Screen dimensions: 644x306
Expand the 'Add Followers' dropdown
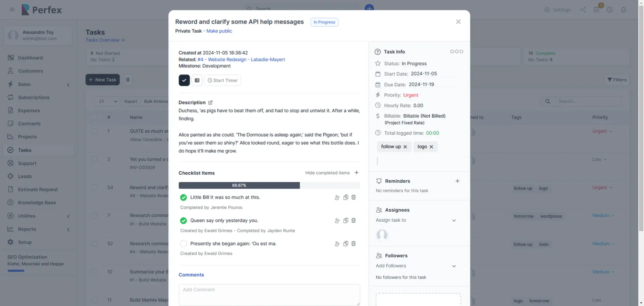click(x=416, y=266)
